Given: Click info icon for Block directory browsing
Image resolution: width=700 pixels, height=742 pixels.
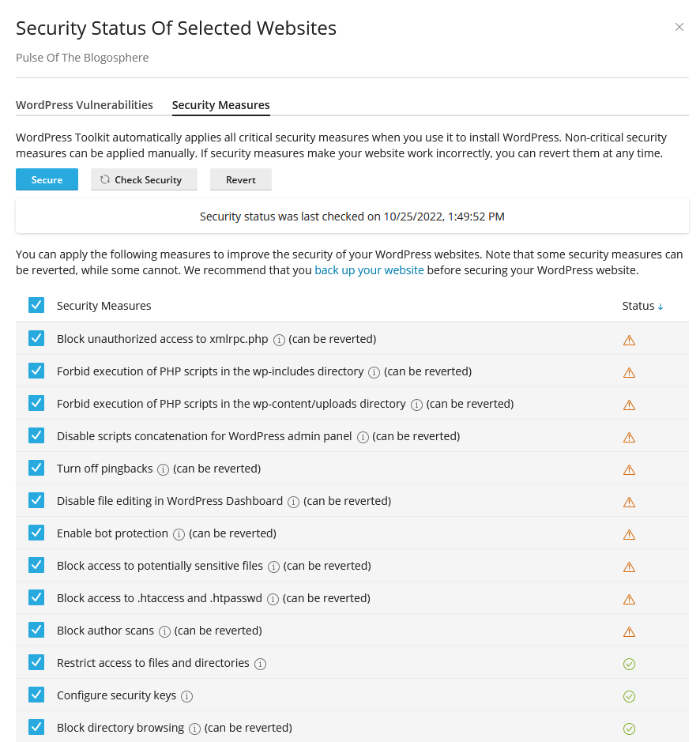Looking at the screenshot, I should click(x=194, y=729).
